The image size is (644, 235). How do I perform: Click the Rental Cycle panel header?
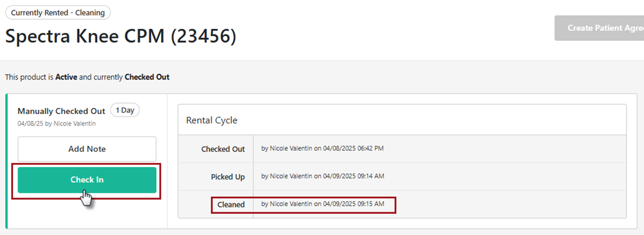[x=212, y=120]
